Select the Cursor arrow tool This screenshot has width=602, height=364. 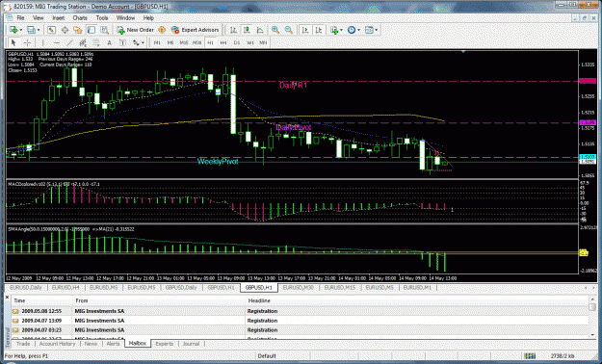point(13,42)
